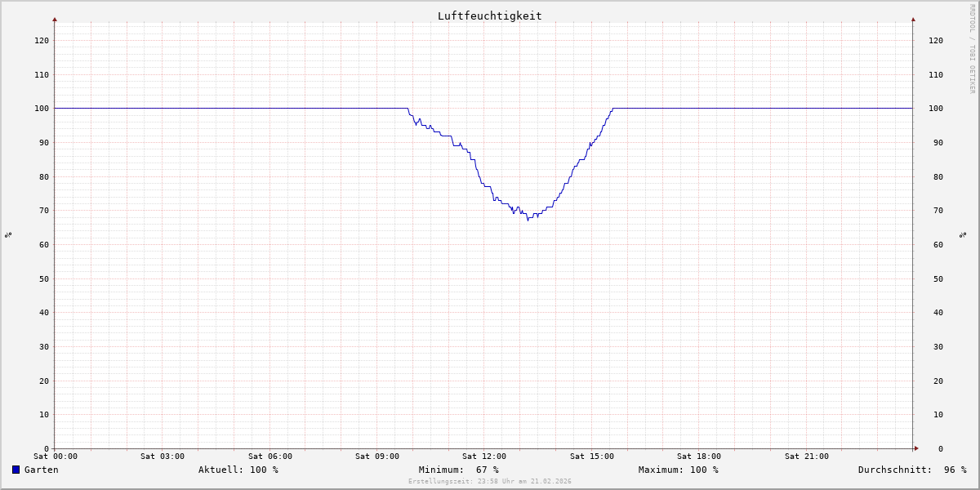Click the Durchschnitt: 96 % statistic
This screenshot has width=980, height=490.
coord(912,470)
